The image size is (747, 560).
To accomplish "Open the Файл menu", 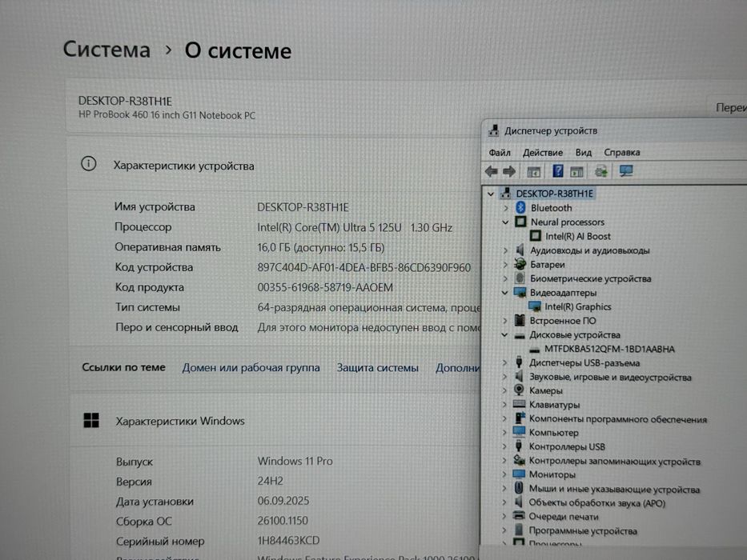I will coord(500,152).
